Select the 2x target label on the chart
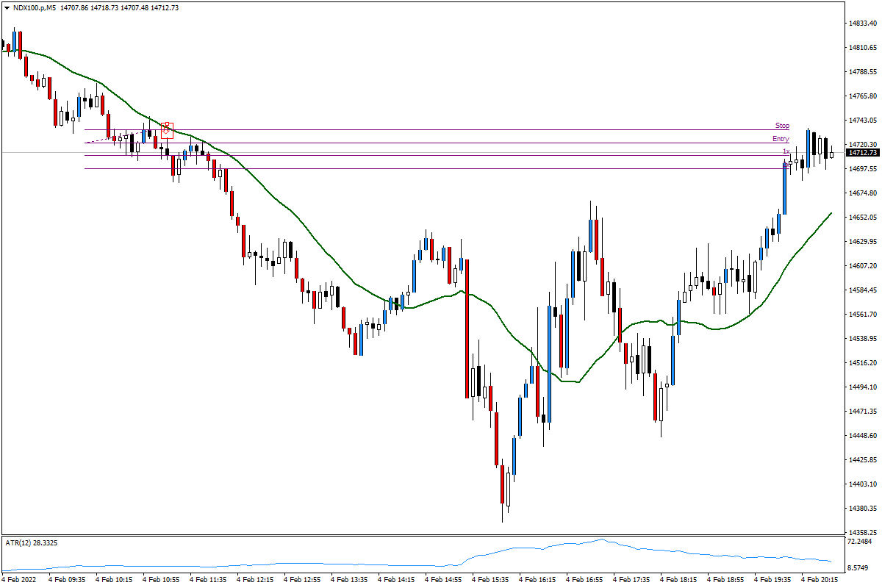The height and width of the screenshot is (588, 882). [786, 165]
